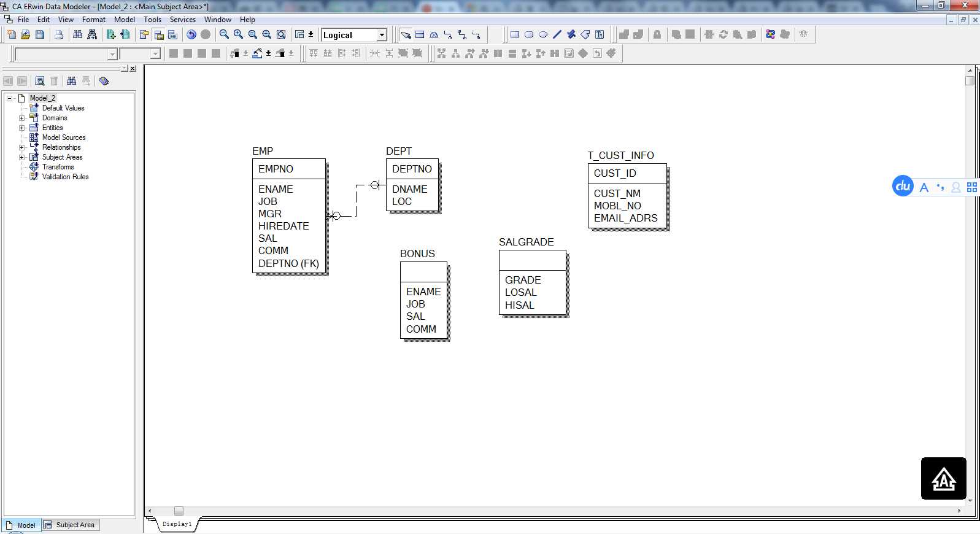Click the blue book help icon in explorer
The image size is (980, 534).
(x=104, y=81)
